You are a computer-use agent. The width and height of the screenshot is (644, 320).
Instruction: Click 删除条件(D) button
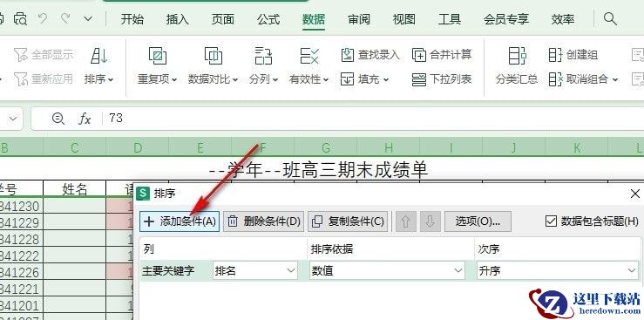(x=264, y=221)
